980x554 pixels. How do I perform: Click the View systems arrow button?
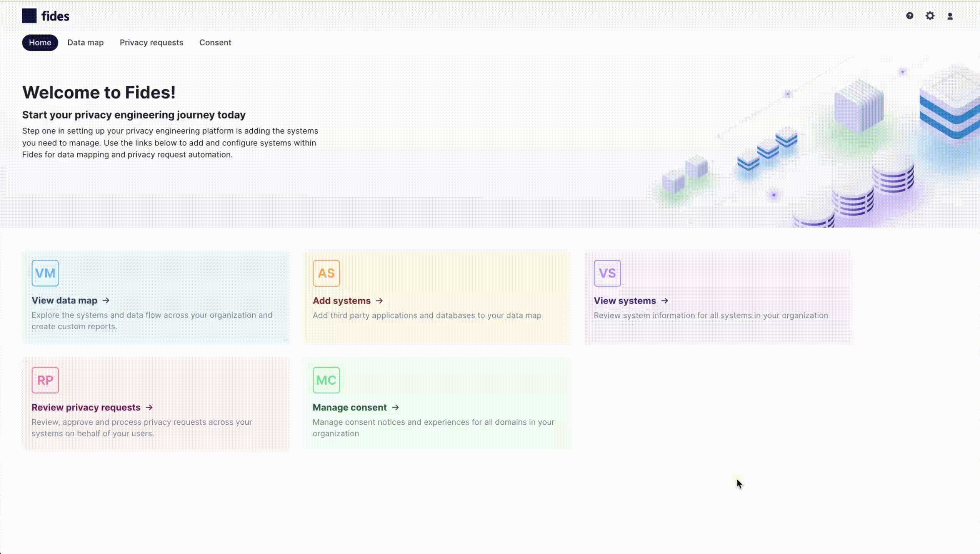coord(665,300)
